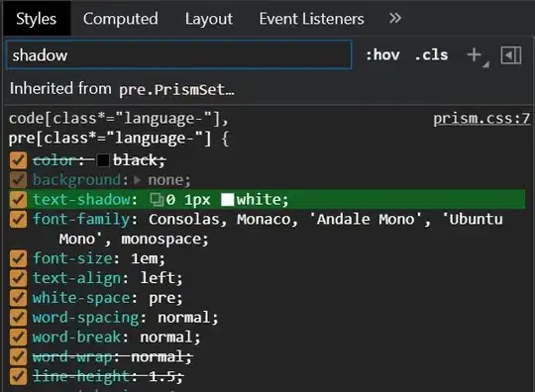
Task: Open the black color swatch picker
Action: (x=103, y=160)
